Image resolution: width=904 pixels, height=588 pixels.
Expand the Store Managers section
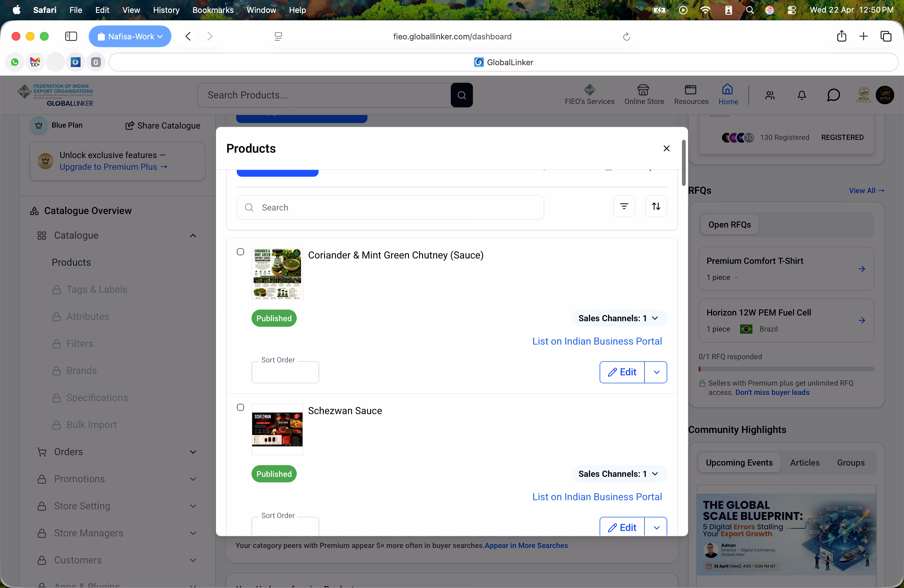pos(193,533)
